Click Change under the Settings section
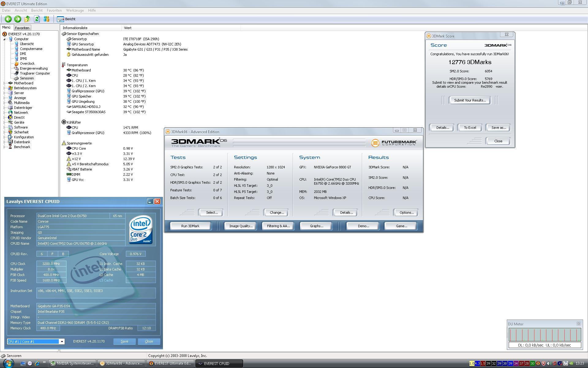The image size is (588, 368). tap(277, 213)
